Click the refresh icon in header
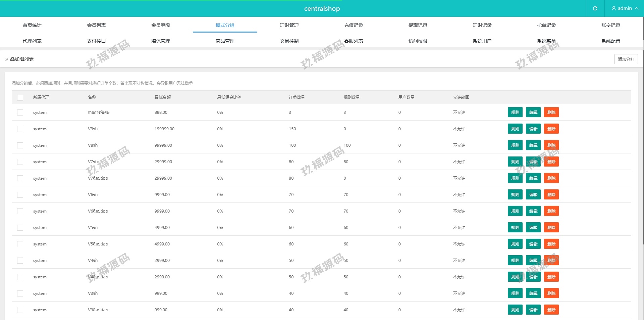The image size is (644, 320). pos(595,8)
